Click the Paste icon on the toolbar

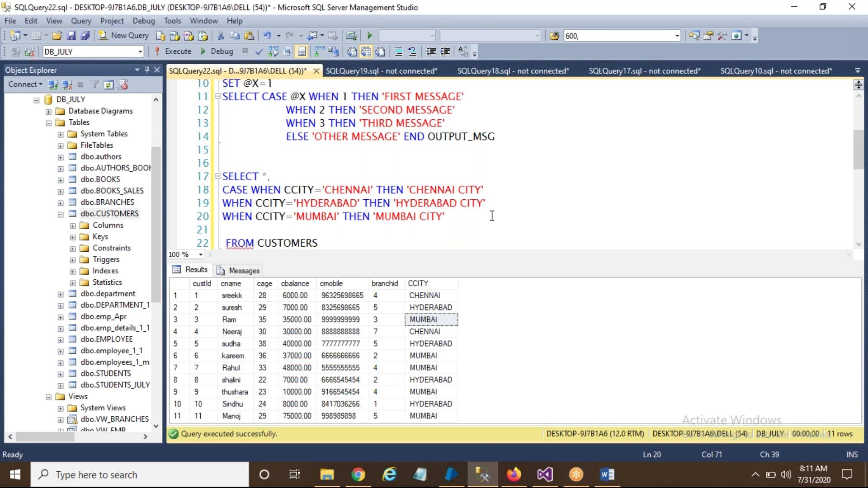[250, 35]
